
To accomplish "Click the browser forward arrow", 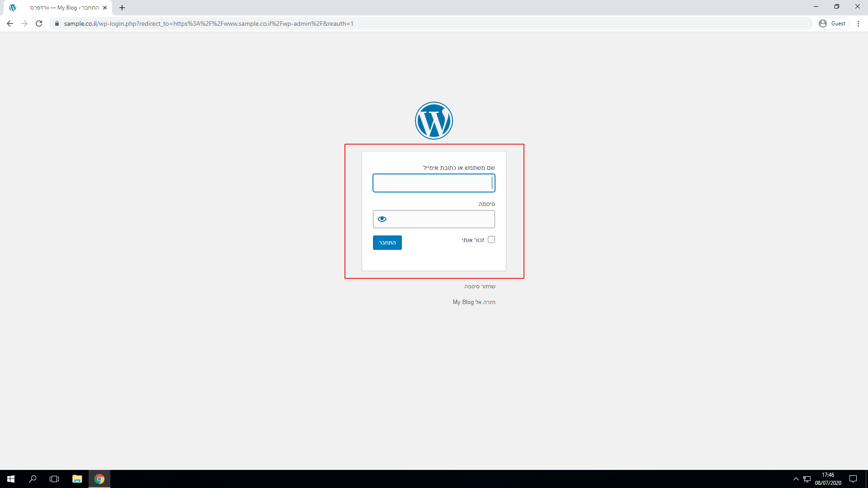I will pyautogui.click(x=24, y=23).
